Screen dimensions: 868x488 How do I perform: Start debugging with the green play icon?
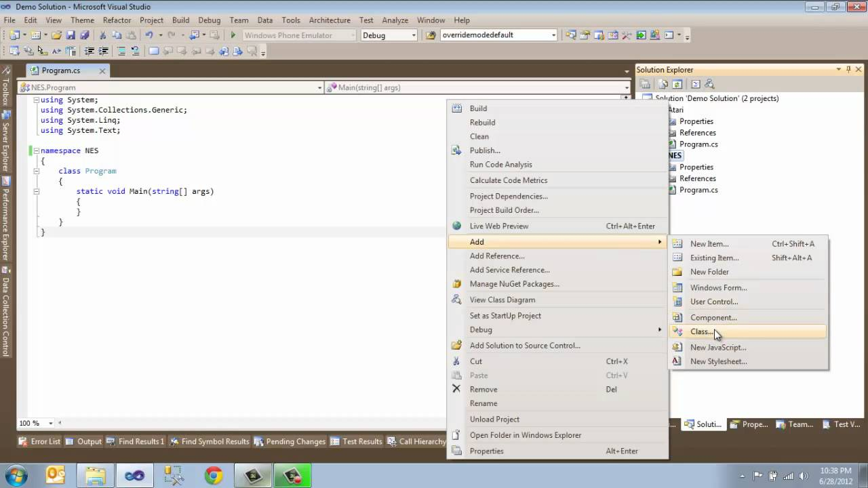click(233, 35)
